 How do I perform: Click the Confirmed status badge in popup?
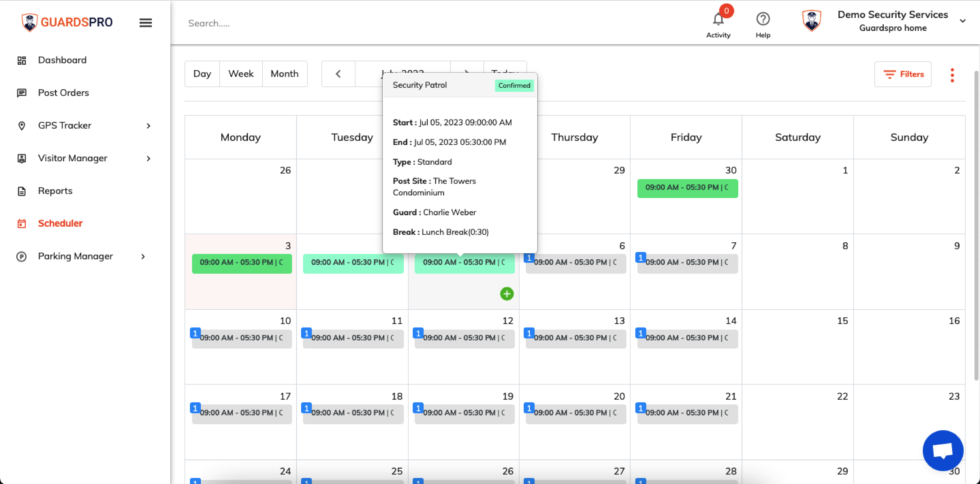(514, 86)
